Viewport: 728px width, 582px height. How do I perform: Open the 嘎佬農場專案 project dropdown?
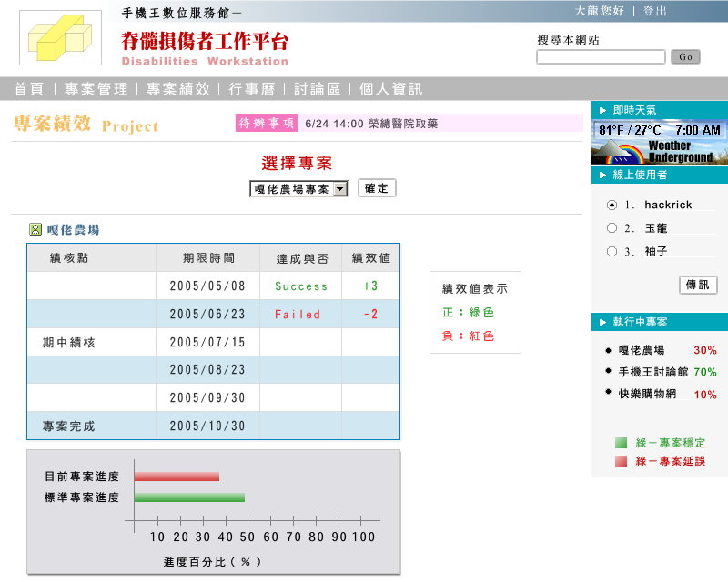pos(299,189)
